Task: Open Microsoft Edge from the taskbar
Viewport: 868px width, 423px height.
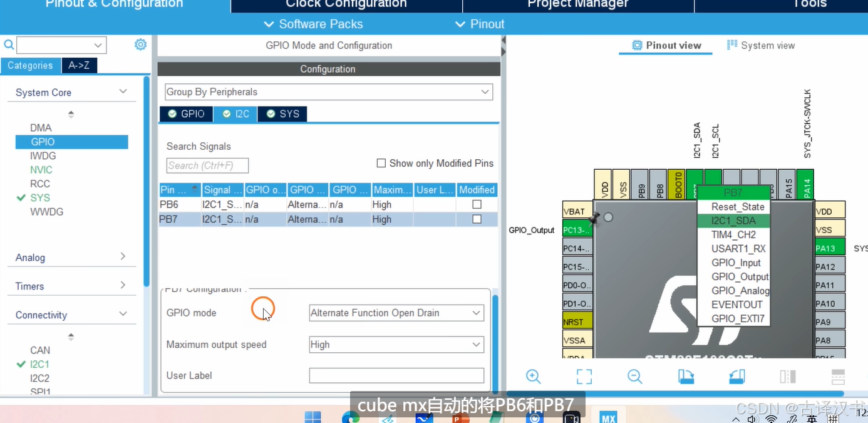Action: [x=351, y=417]
